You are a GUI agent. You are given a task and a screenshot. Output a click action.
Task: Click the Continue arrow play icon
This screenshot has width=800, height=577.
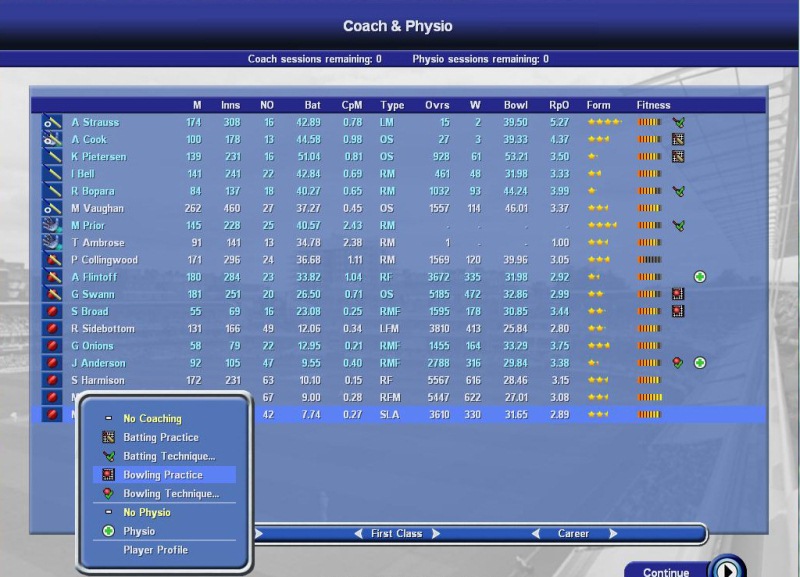[x=727, y=570]
